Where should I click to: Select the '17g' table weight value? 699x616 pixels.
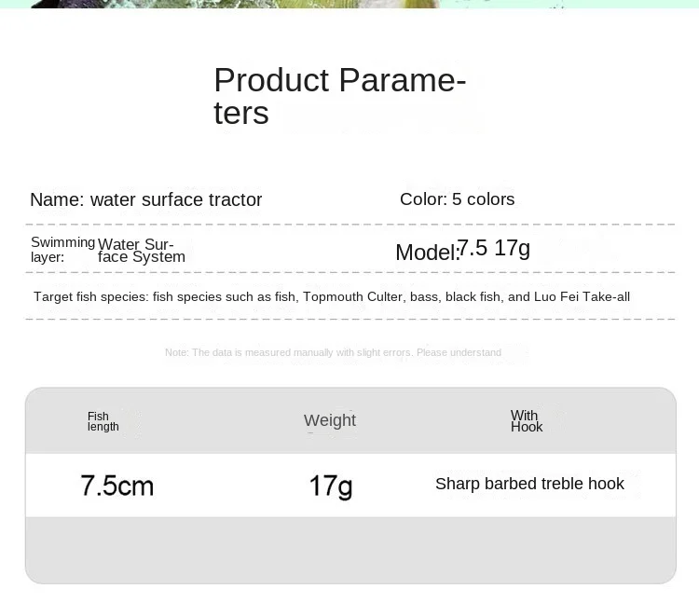point(330,486)
